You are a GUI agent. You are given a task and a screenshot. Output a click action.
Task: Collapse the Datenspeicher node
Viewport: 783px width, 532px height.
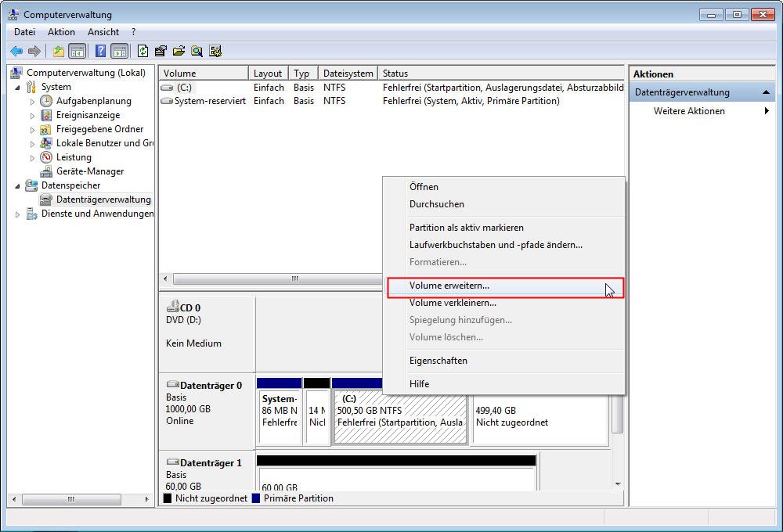click(x=17, y=186)
